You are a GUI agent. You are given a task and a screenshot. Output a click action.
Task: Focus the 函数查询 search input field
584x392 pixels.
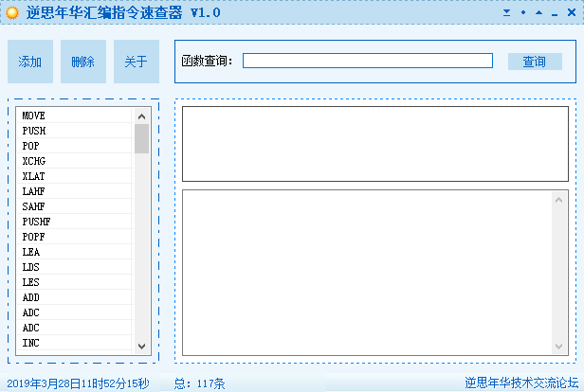click(367, 61)
